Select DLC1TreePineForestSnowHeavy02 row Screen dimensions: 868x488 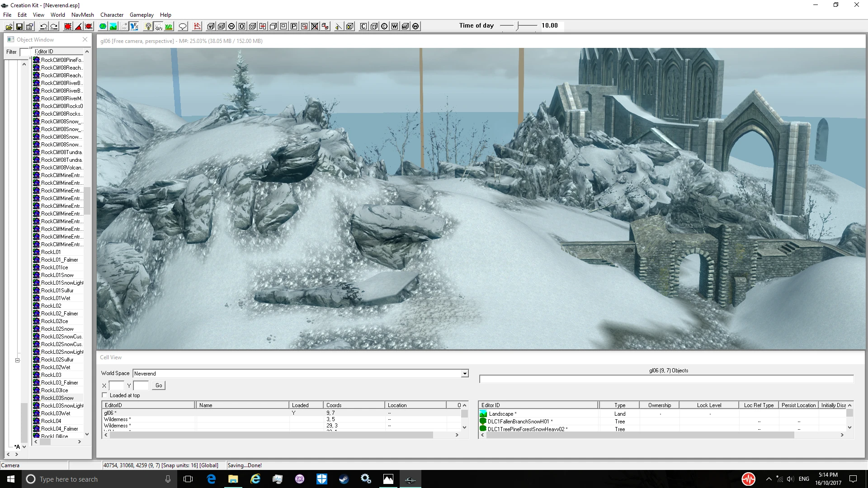point(662,429)
